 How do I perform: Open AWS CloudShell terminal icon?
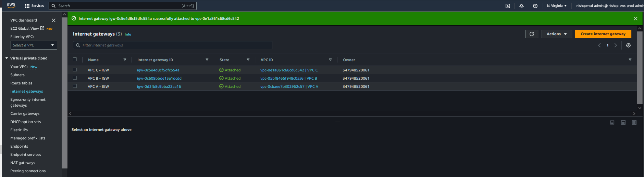(x=508, y=6)
